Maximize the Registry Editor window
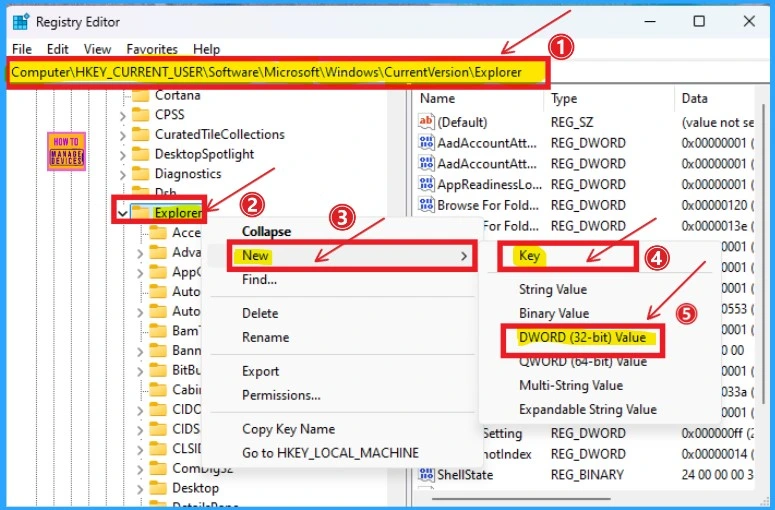 699,21
